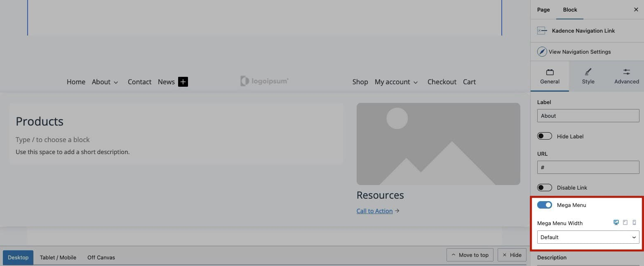Enable the Hide Label toggle
The image size is (644, 266).
tap(545, 135)
